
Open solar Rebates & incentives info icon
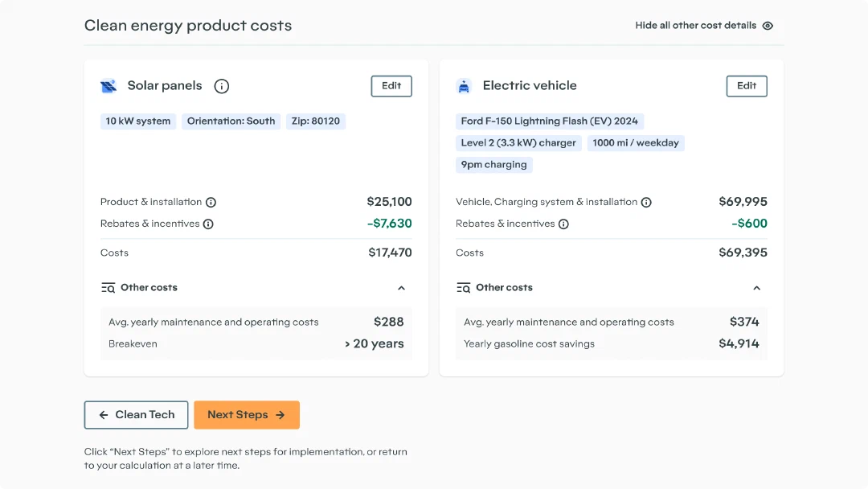click(x=208, y=224)
